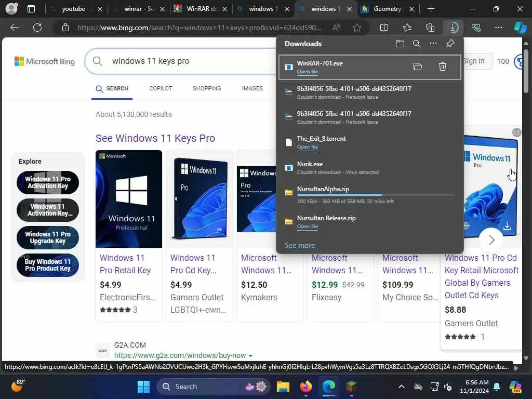Select the SHOPPING search tab
The image size is (532, 399).
(207, 88)
